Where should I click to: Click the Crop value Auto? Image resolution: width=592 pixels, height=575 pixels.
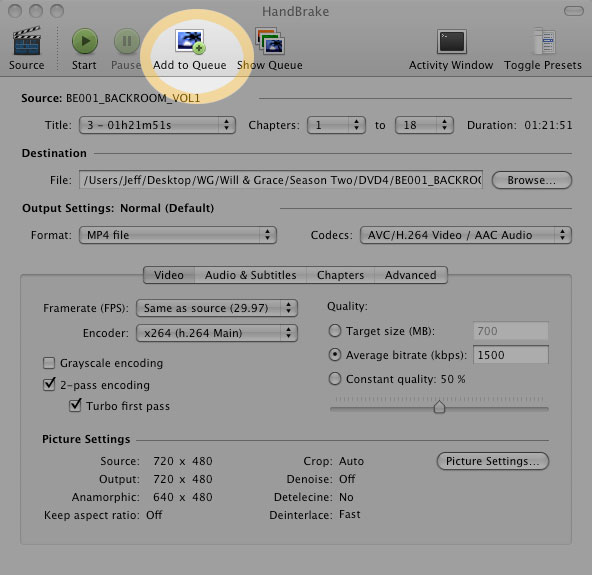click(352, 461)
